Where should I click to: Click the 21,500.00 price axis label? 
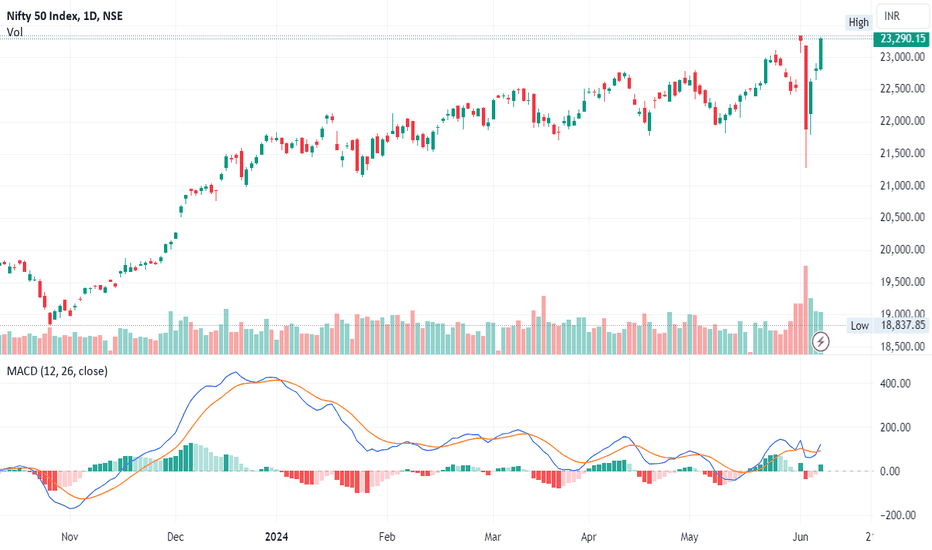[902, 153]
